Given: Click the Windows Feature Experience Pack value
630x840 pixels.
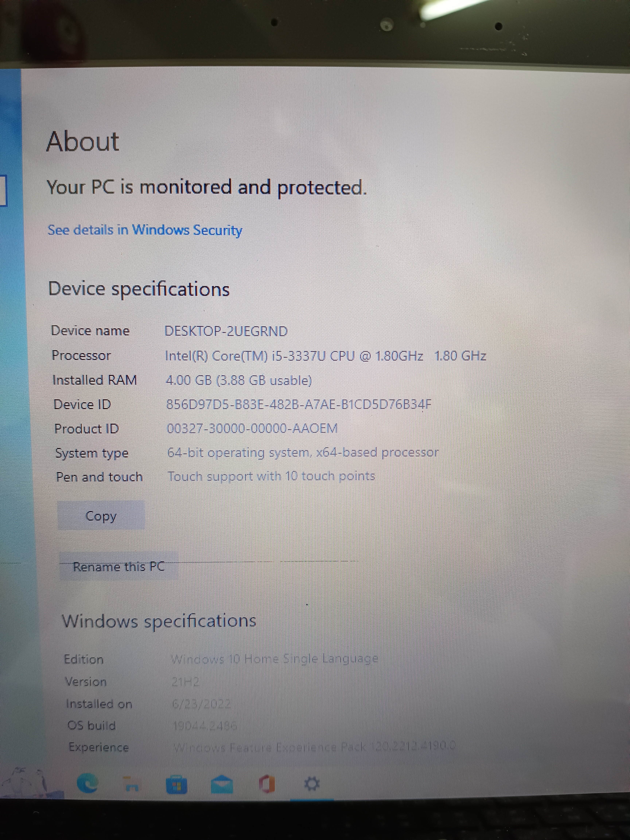Looking at the screenshot, I should click(x=314, y=747).
